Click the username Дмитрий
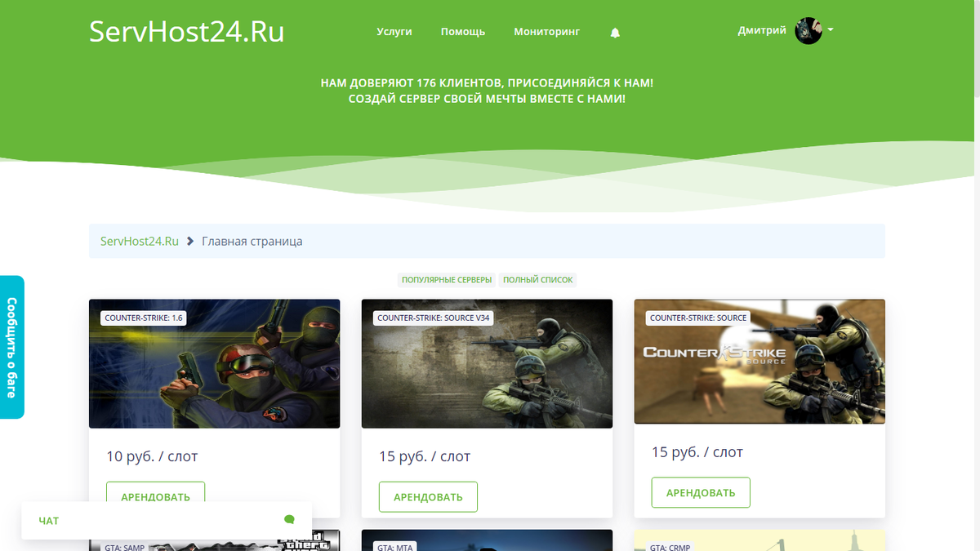The height and width of the screenshot is (551, 980). [762, 30]
